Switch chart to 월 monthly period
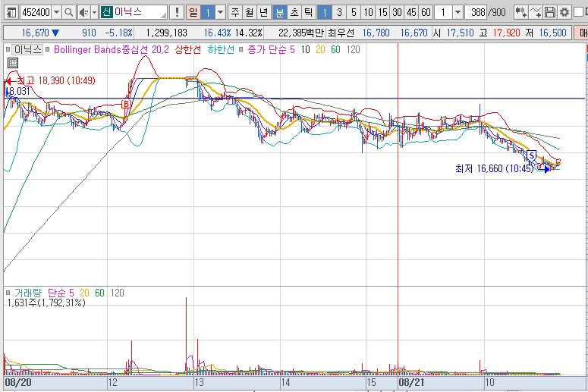This screenshot has height=392, width=588. tap(250, 12)
